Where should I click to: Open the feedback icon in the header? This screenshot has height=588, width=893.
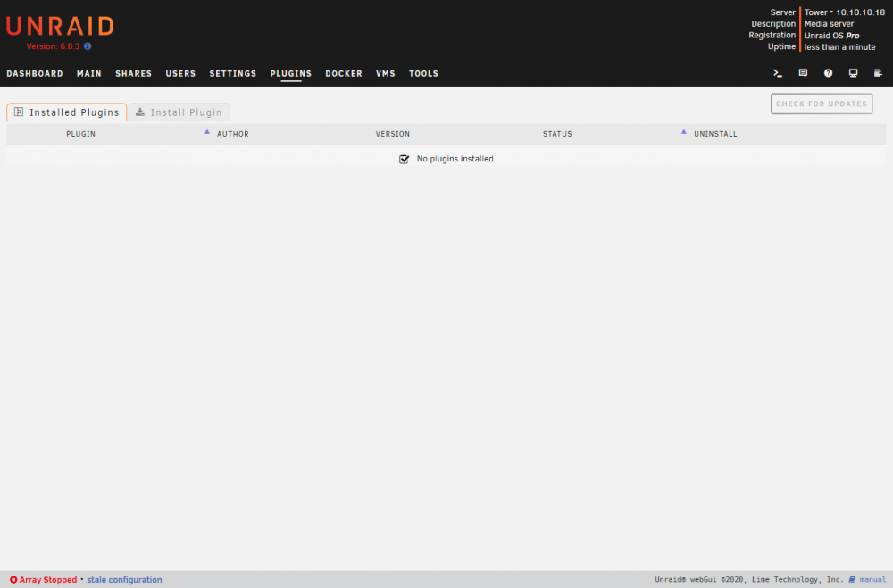[803, 73]
